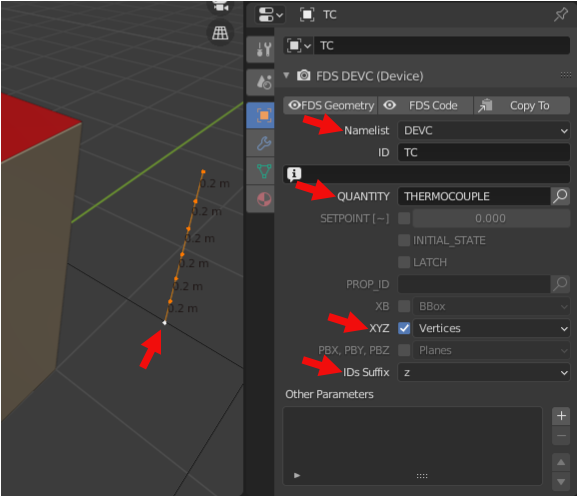
Task: Open the object browse dropdown beside the TC name field
Action: click(298, 46)
